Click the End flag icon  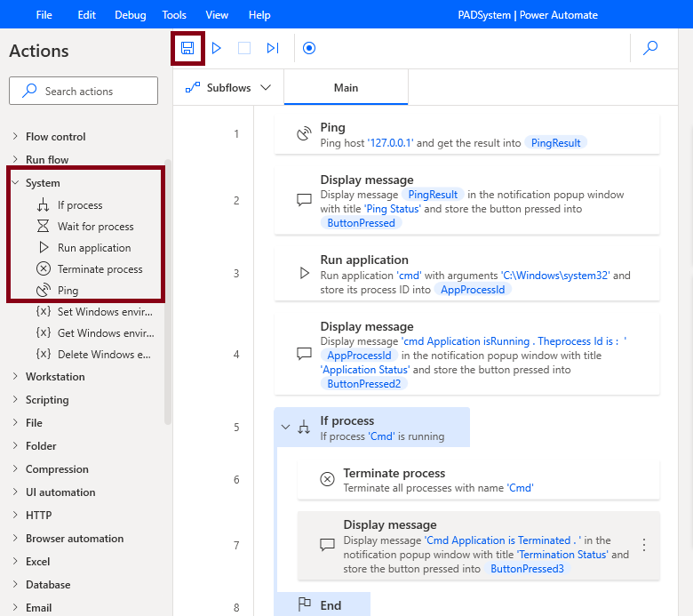(x=305, y=604)
